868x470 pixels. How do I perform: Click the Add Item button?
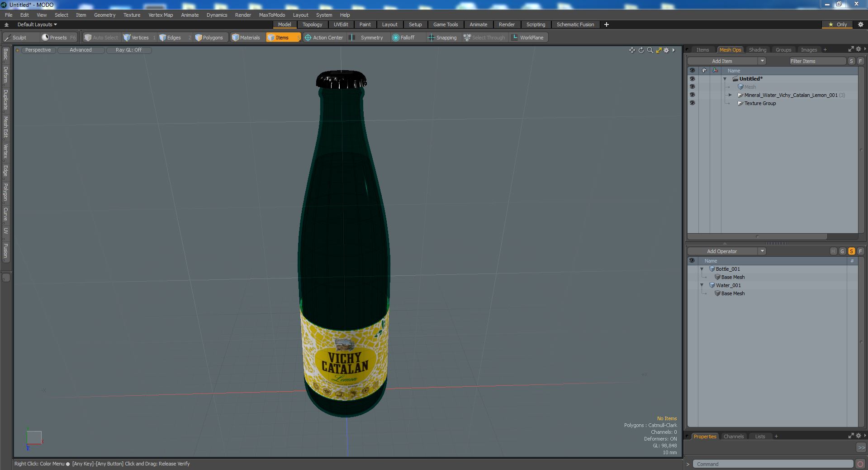pyautogui.click(x=722, y=61)
